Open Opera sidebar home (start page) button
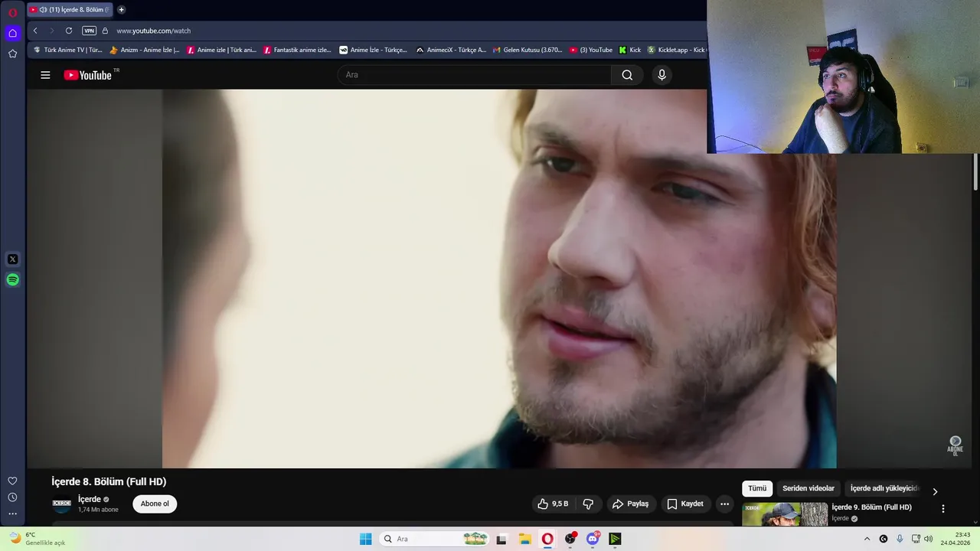 [12, 33]
